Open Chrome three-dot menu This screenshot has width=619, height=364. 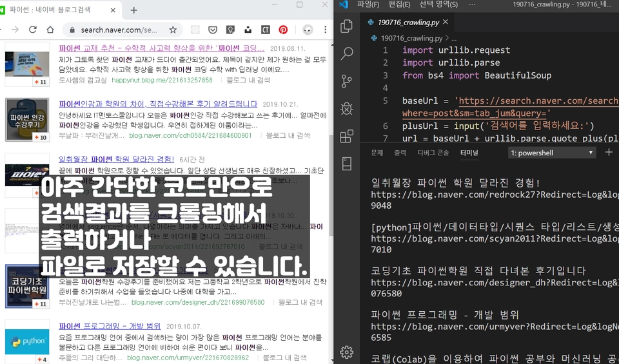click(325, 30)
